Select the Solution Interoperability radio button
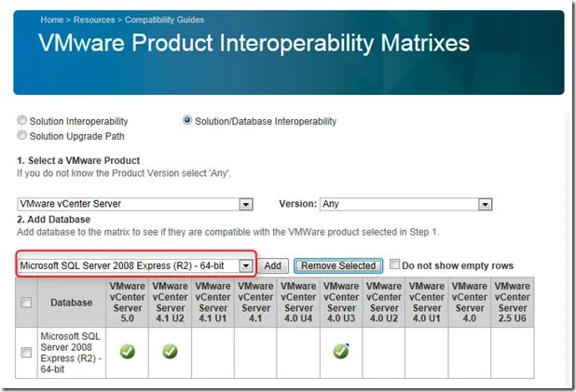Viewport: 576px width, 392px height. click(x=22, y=120)
